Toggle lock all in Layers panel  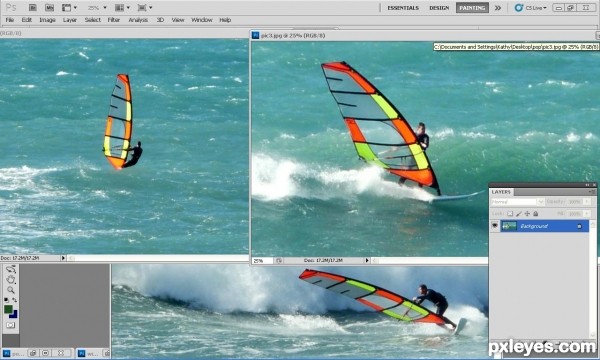pos(536,213)
